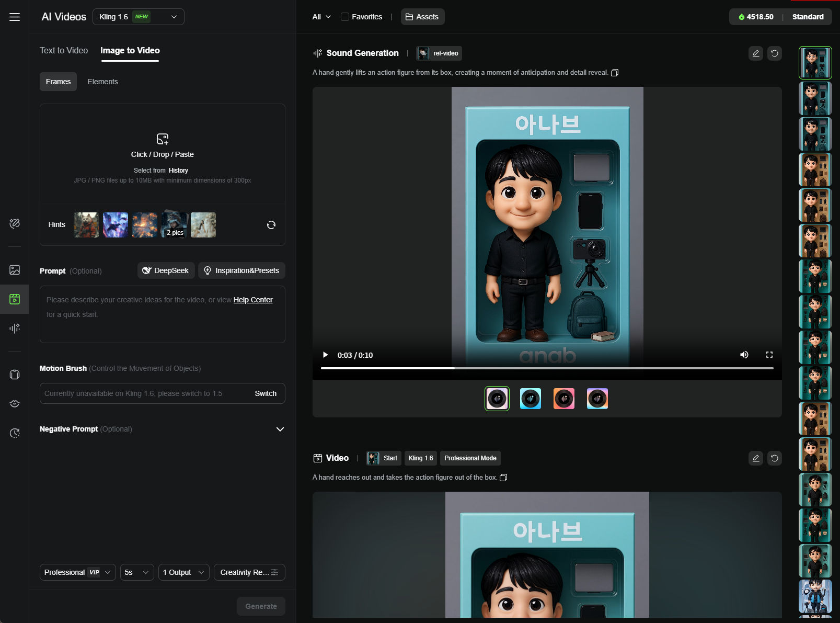The image size is (840, 623).
Task: Open the Creativity Relevance settings
Action: click(x=249, y=572)
